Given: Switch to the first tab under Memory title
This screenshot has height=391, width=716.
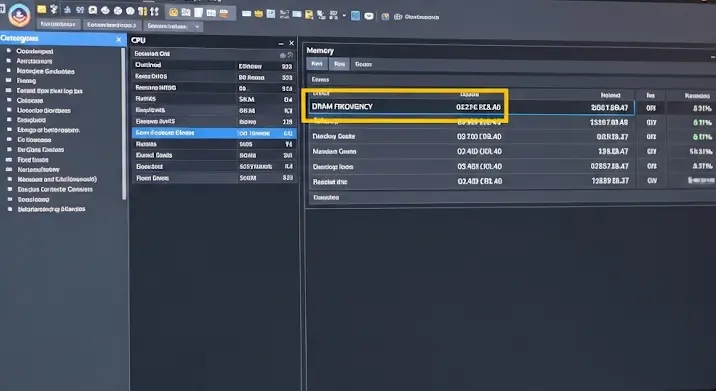Looking at the screenshot, I should 317,64.
